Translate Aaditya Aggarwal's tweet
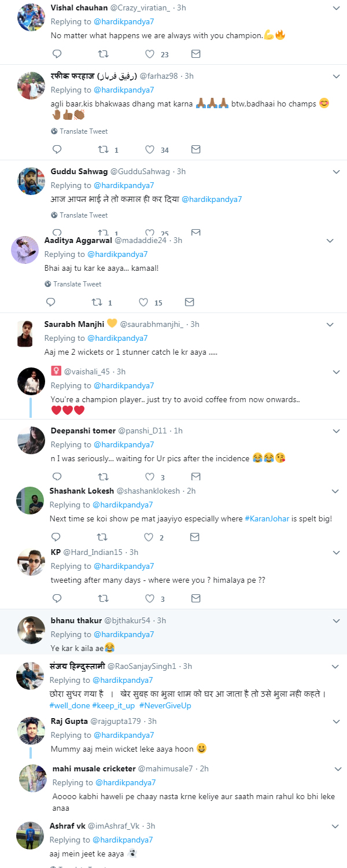Viewport: 347px width, 868px height. tap(77, 284)
